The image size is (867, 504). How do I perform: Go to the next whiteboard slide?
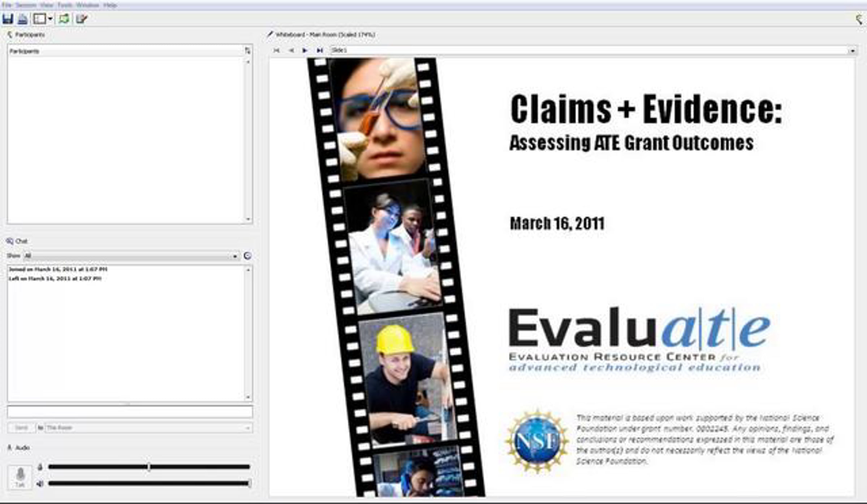pyautogui.click(x=305, y=50)
